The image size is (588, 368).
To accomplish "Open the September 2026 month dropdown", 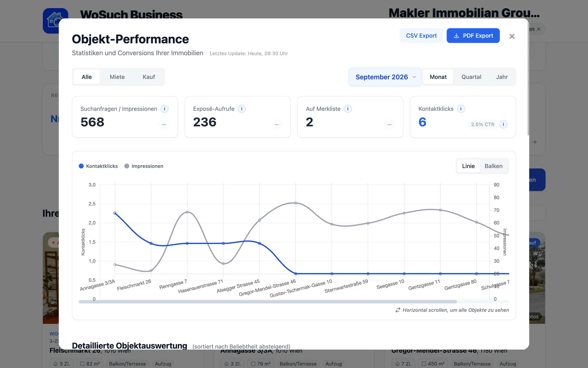I will point(385,77).
